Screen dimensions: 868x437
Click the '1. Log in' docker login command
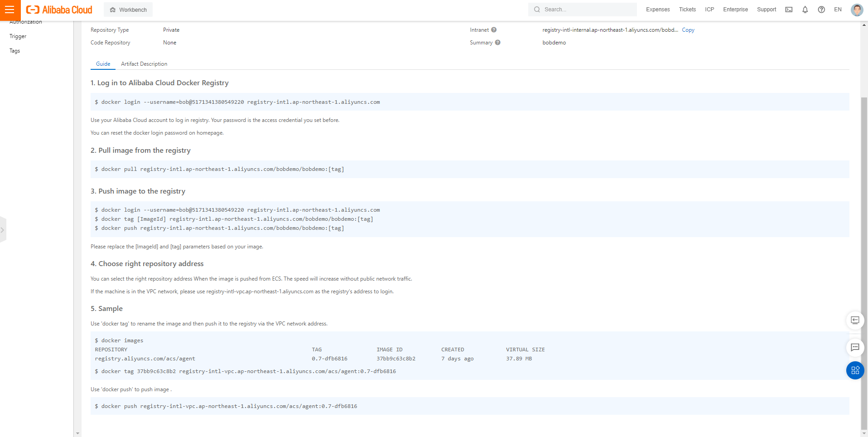[x=237, y=102]
